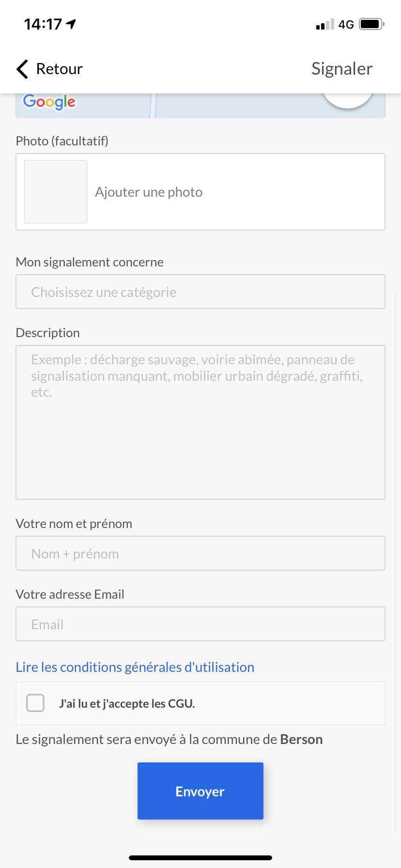Image resolution: width=401 pixels, height=868 pixels.
Task: Tap the battery icon in status bar
Action: (372, 24)
